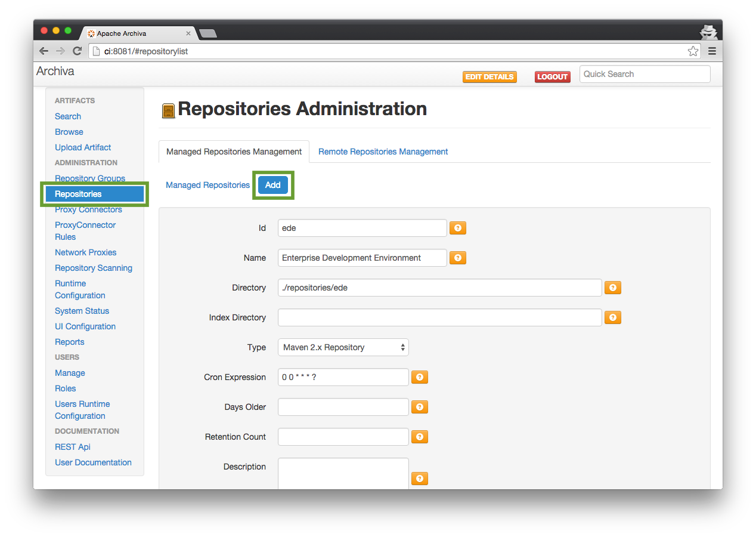Click the Id input field
The image size is (756, 537).
coord(362,228)
